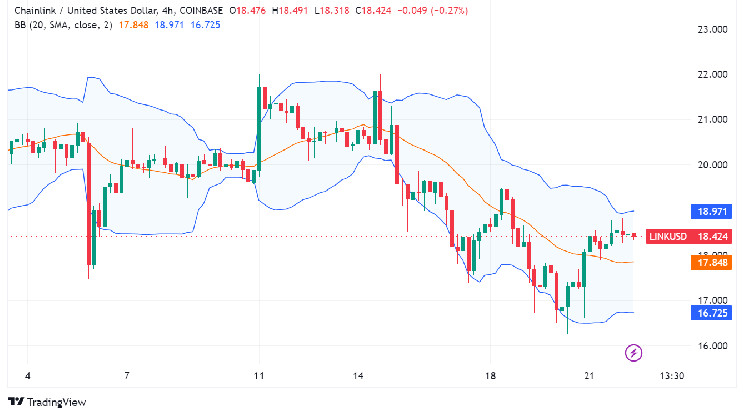Click the 13:30 time label
This screenshot has width=745, height=417.
tap(673, 376)
